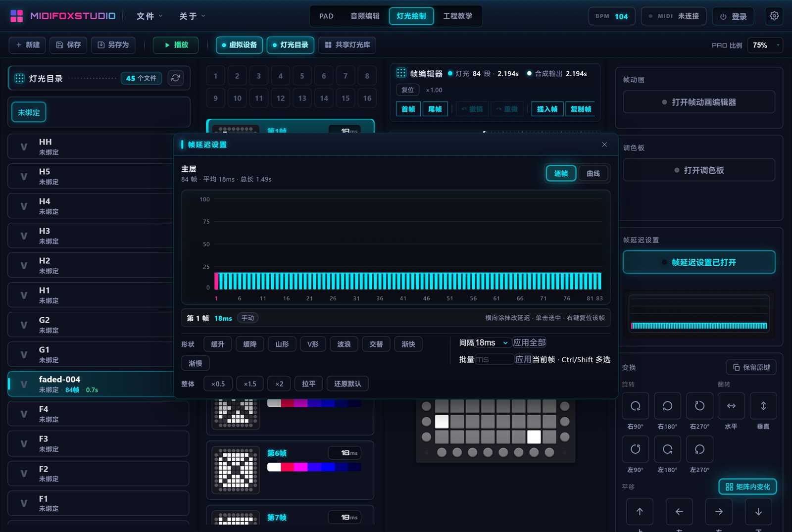Expand the faded-004 entry chevron
This screenshot has width=792, height=532.
pyautogui.click(x=24, y=384)
